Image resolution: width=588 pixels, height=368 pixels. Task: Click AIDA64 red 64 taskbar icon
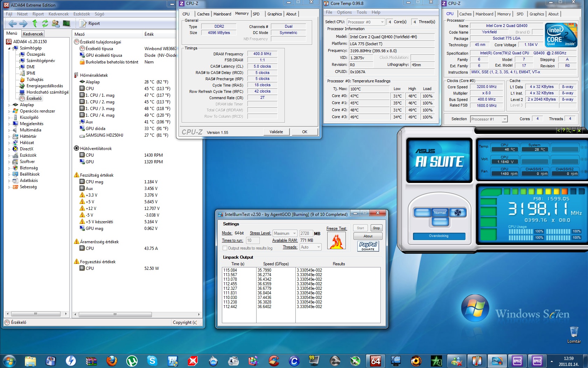[376, 361]
